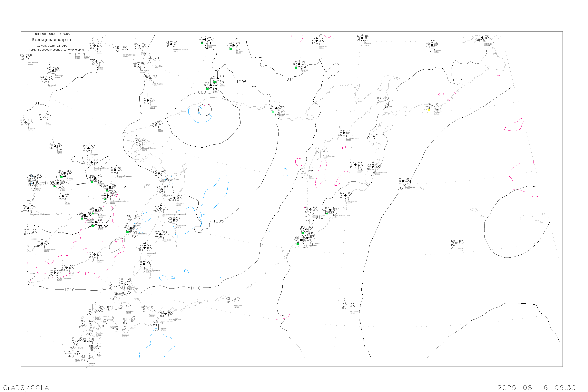Click the Семлячики 32509 station filled circle
This screenshot has height=392, width=588.
pos(346,195)
